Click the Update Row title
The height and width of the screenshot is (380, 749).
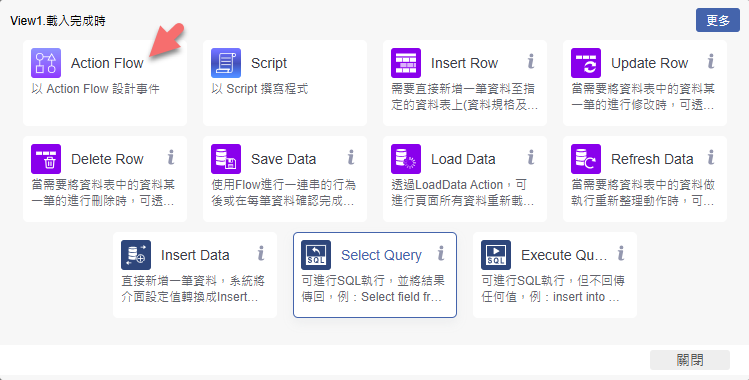650,63
